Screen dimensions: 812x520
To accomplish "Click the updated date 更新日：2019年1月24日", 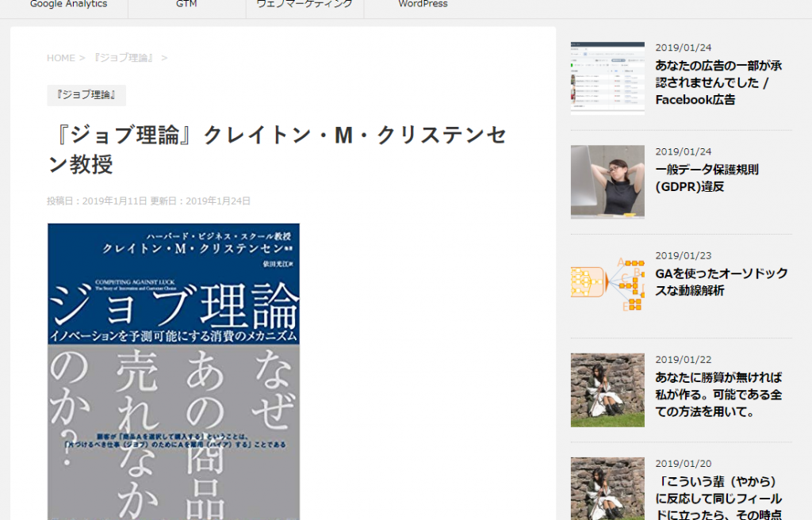I will click(x=201, y=201).
